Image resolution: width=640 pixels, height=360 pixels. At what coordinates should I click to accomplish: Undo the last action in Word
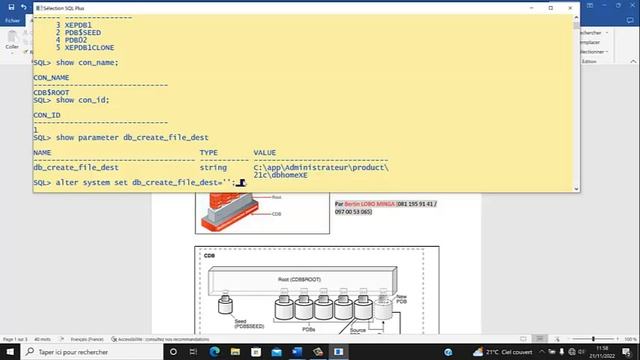[x=24, y=7]
